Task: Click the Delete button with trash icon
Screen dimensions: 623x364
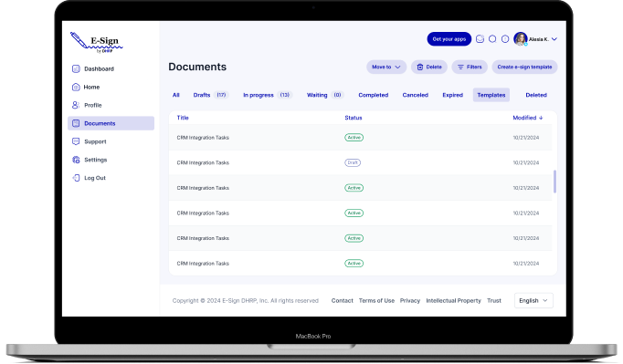Action: tap(429, 68)
